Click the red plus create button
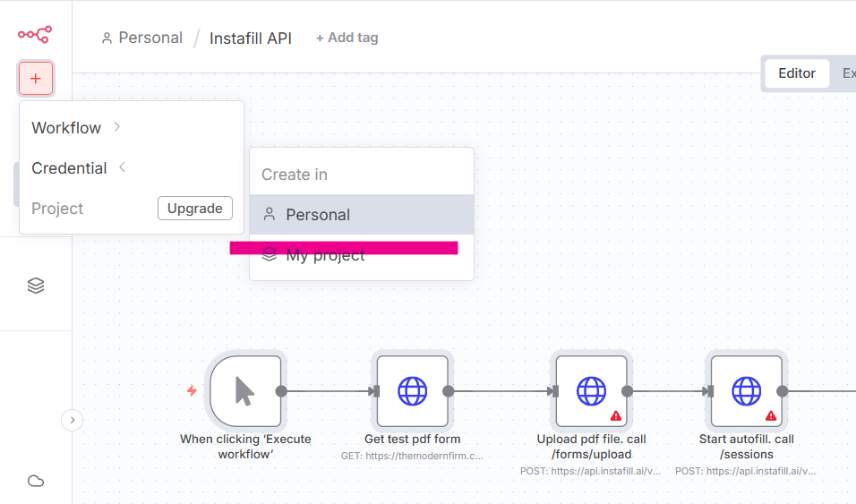 (36, 79)
